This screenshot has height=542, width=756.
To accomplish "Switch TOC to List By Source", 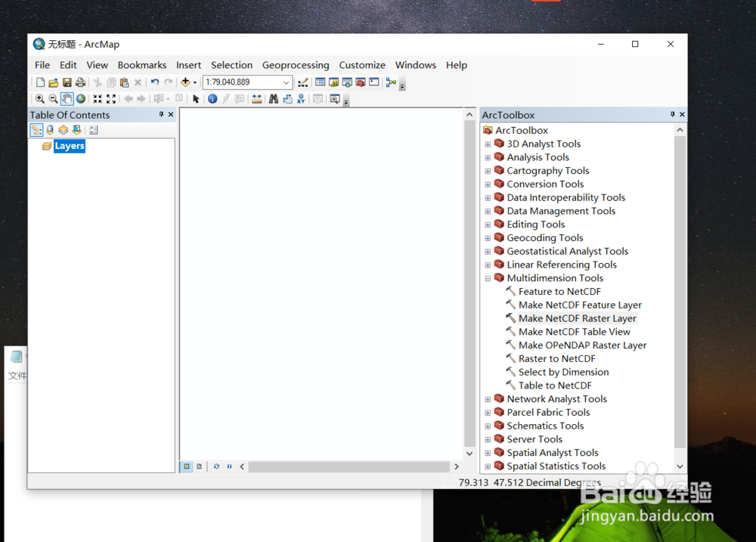I will 50,130.
